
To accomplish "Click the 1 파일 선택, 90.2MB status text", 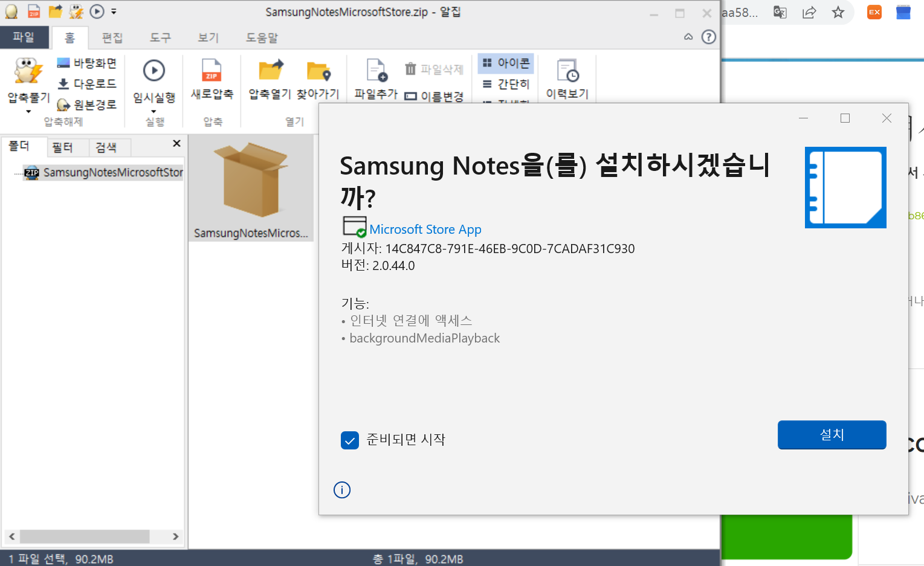I will coord(61,559).
